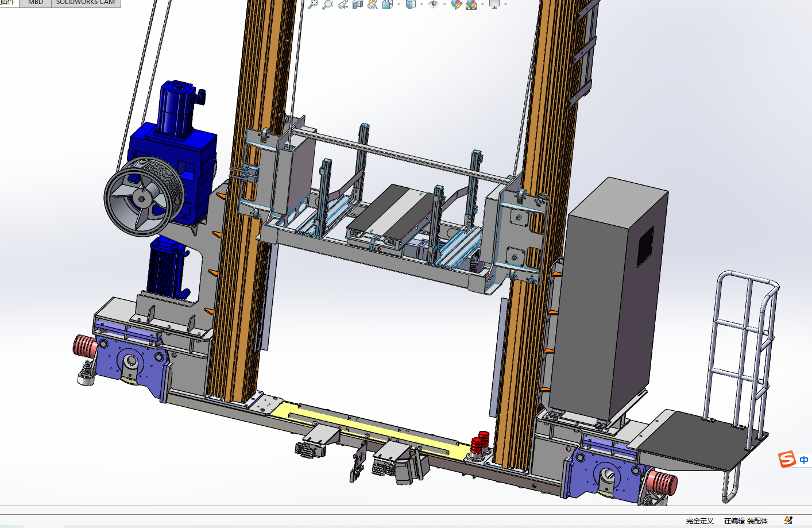Open the Apply Scene dropdown arrow
This screenshot has width=812, height=528.
click(x=482, y=4)
